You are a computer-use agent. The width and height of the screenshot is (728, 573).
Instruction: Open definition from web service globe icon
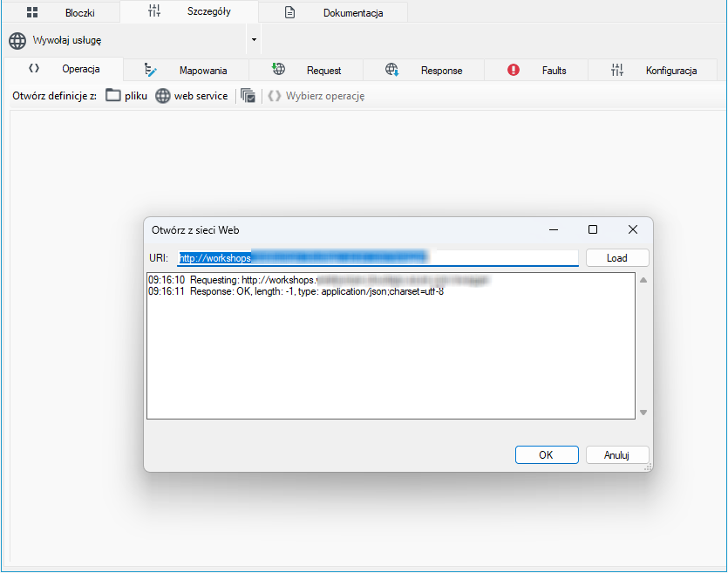tap(162, 96)
